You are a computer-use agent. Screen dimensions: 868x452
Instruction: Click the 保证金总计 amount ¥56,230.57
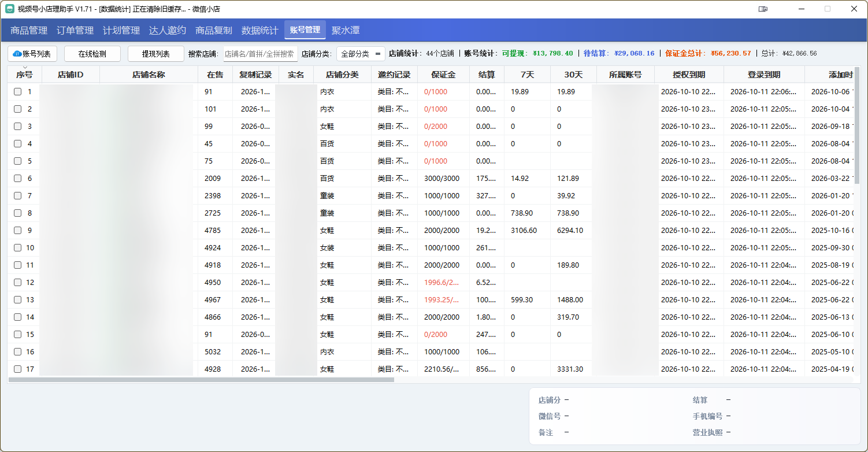click(x=730, y=53)
